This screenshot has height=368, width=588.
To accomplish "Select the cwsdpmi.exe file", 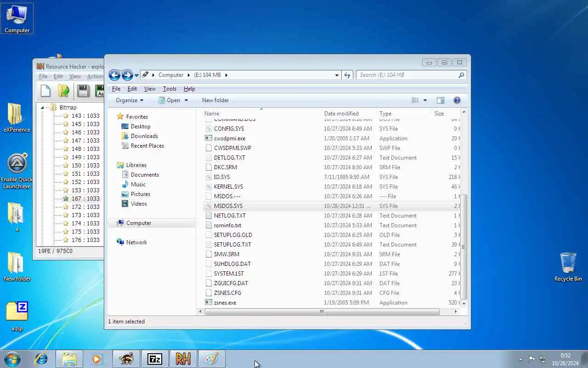I will 230,138.
